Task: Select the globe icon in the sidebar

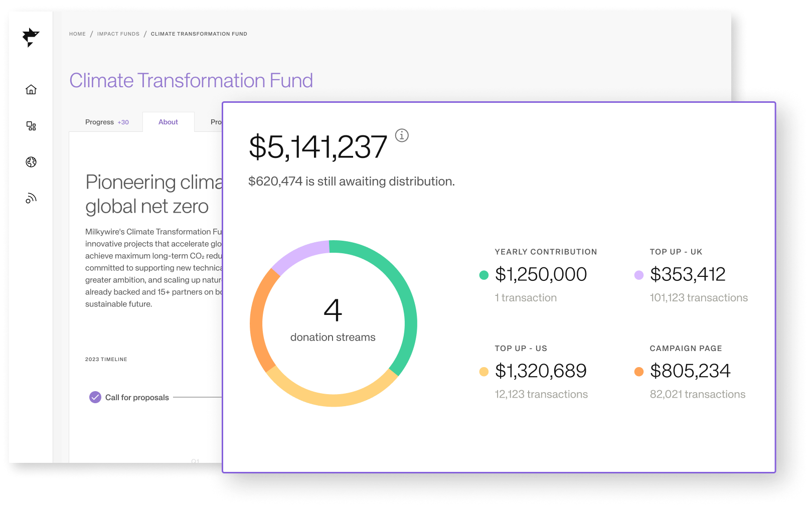Action: pyautogui.click(x=31, y=162)
